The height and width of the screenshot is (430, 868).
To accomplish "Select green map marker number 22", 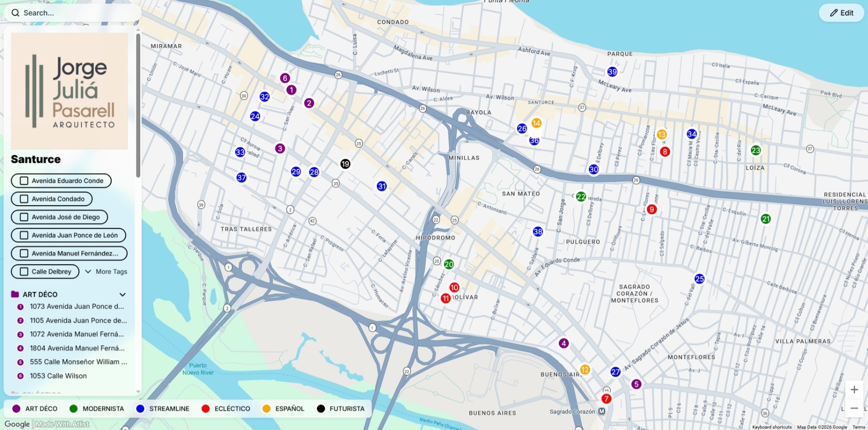I will pos(581,197).
